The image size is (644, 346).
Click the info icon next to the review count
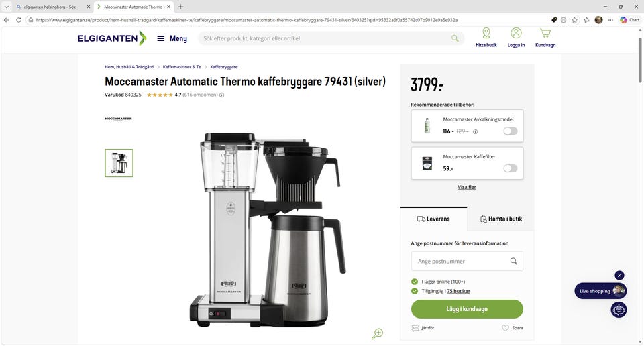[222, 95]
